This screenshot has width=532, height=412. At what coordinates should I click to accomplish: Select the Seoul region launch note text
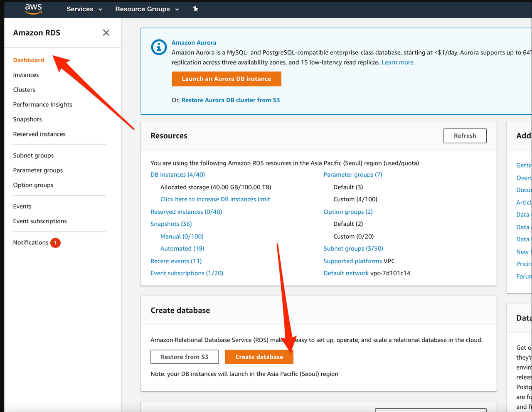[x=244, y=374]
